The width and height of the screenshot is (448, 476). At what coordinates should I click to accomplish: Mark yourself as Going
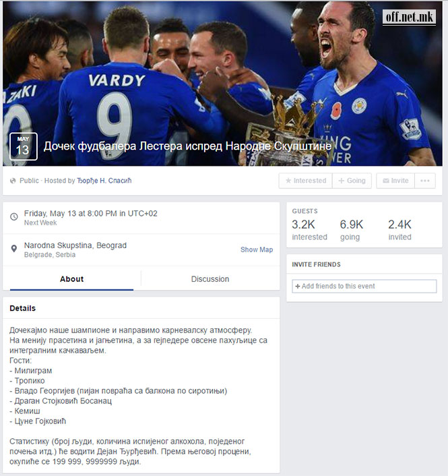click(x=352, y=181)
